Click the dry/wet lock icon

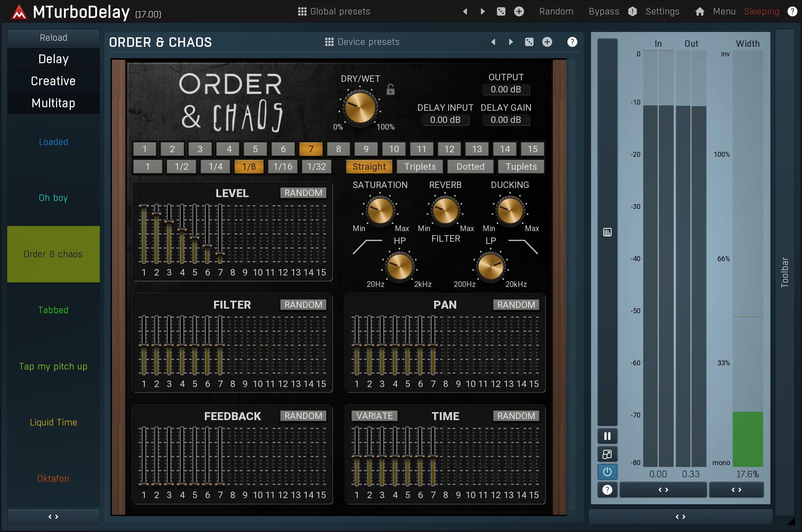pos(390,89)
